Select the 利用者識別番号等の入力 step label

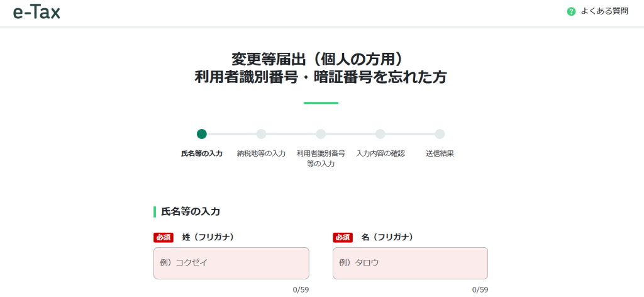(x=321, y=159)
